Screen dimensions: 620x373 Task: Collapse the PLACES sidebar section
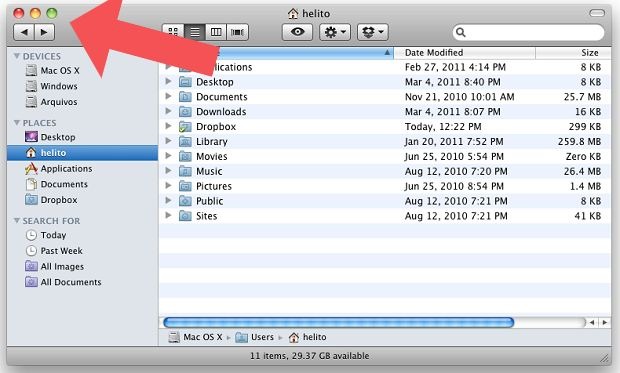17,123
